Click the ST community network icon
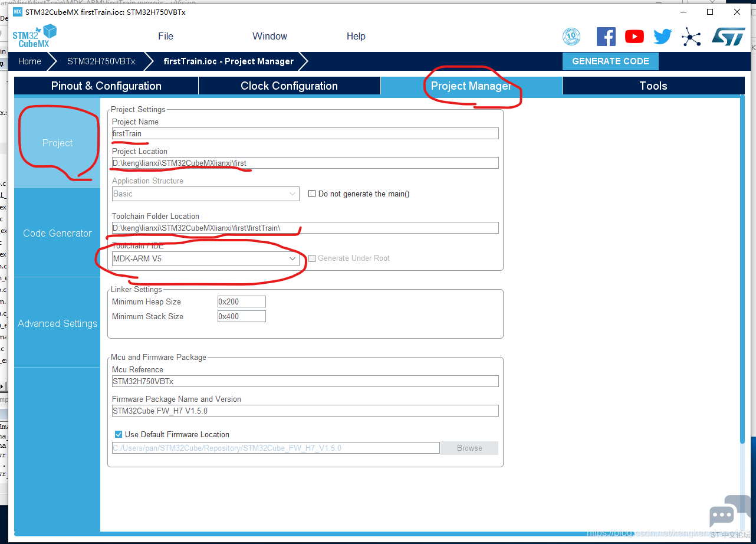 pos(691,37)
